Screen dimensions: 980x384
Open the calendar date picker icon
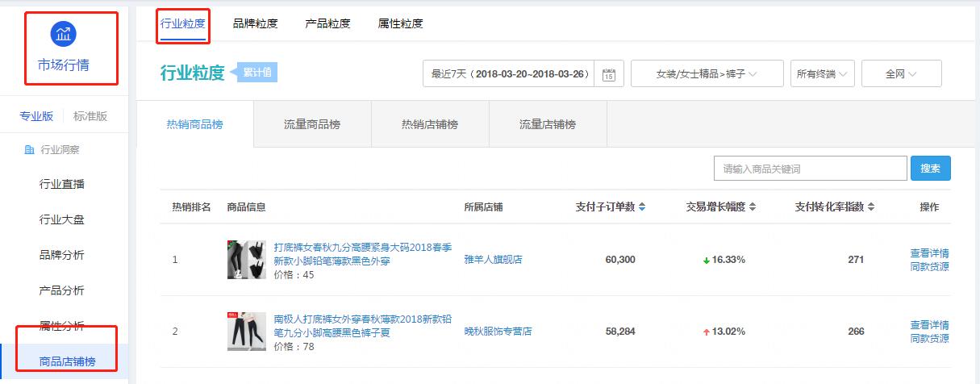pyautogui.click(x=609, y=74)
